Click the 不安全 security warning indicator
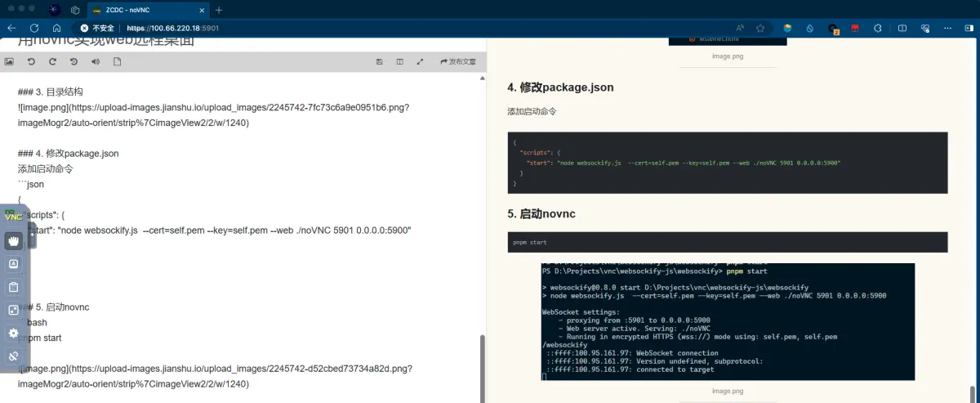980x403 pixels. click(97, 28)
